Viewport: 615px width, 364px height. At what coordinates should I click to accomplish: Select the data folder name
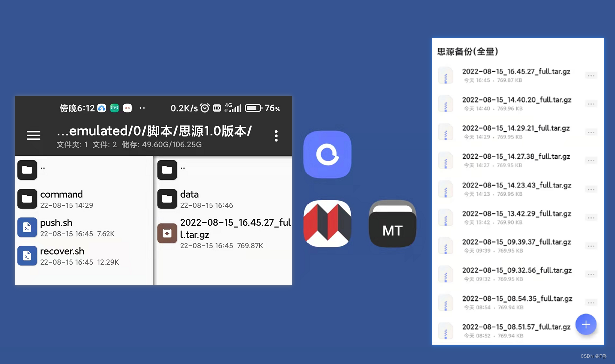[x=189, y=194]
